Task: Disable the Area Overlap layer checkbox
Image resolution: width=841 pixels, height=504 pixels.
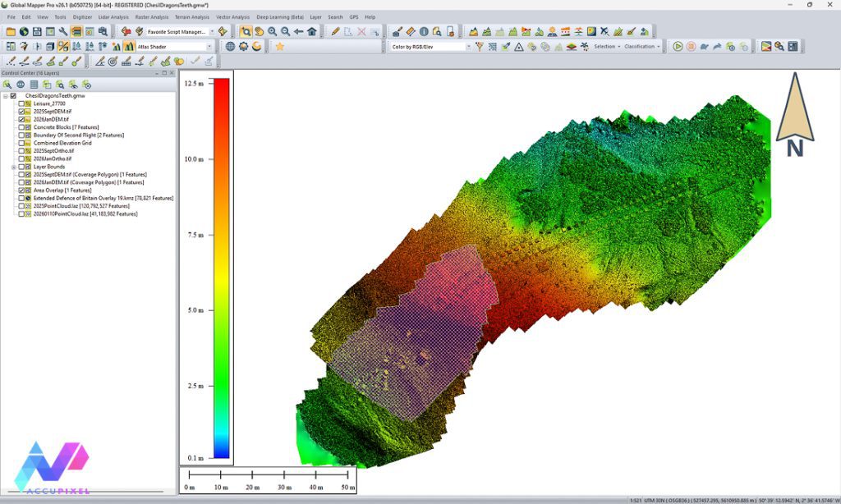Action: pyautogui.click(x=22, y=189)
